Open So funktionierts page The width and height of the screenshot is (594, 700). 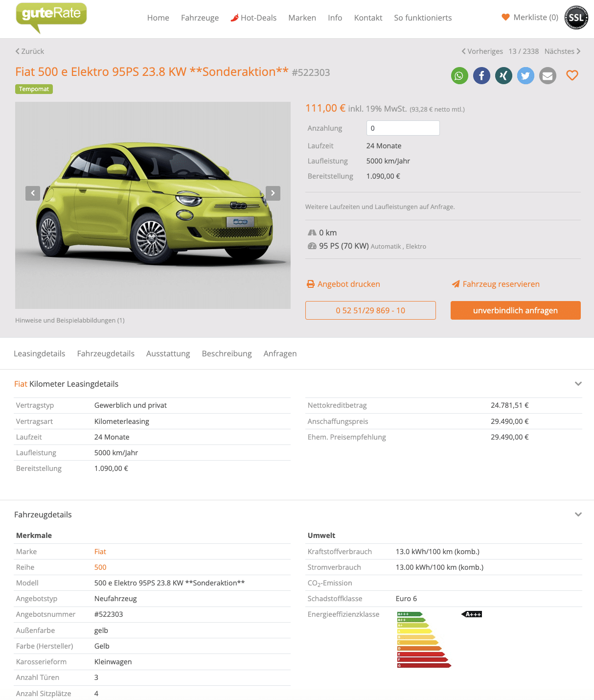point(423,18)
